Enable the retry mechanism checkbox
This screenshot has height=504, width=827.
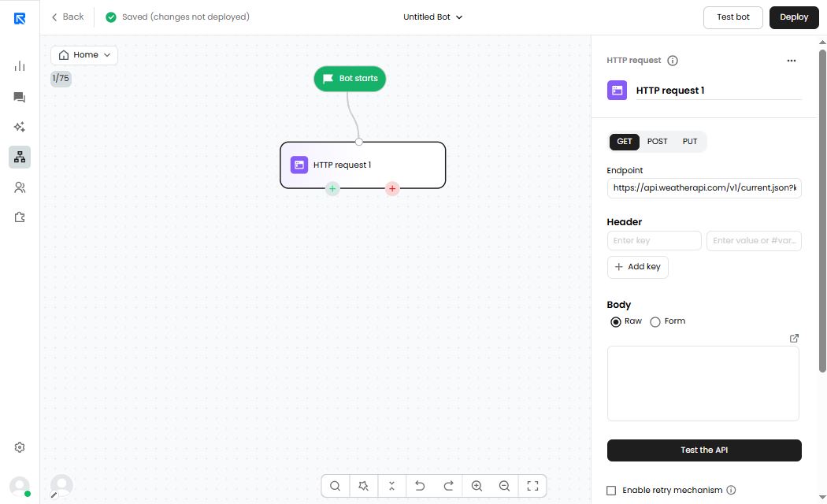click(x=611, y=491)
